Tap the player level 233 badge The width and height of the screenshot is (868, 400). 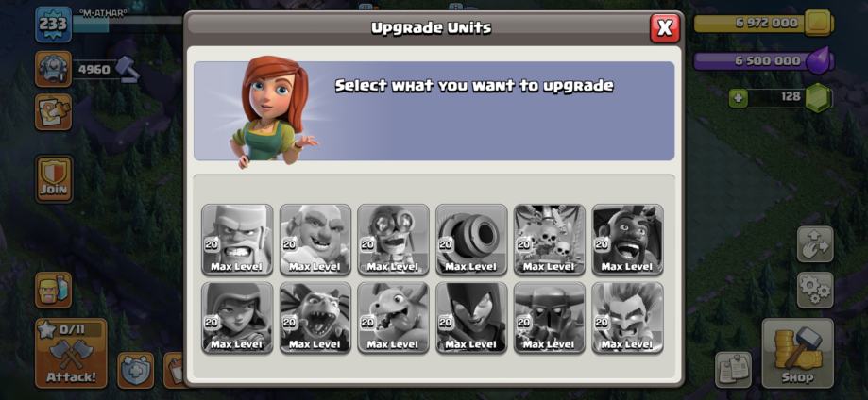click(54, 25)
